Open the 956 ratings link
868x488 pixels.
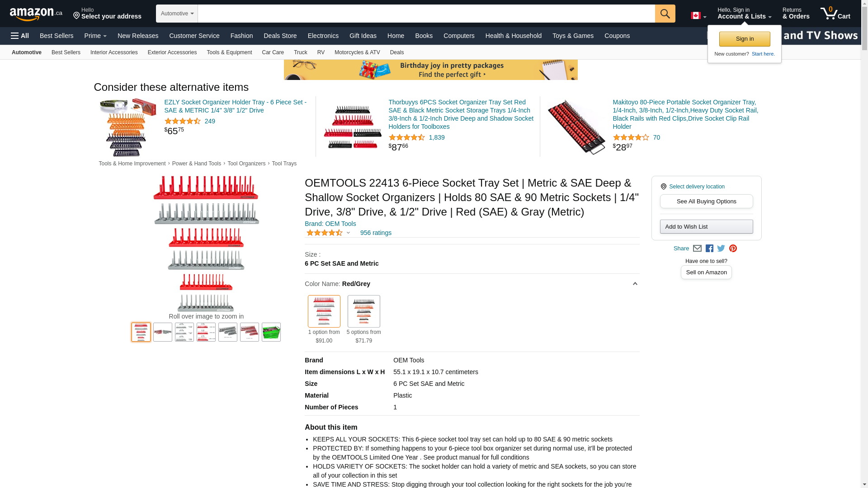[376, 233]
